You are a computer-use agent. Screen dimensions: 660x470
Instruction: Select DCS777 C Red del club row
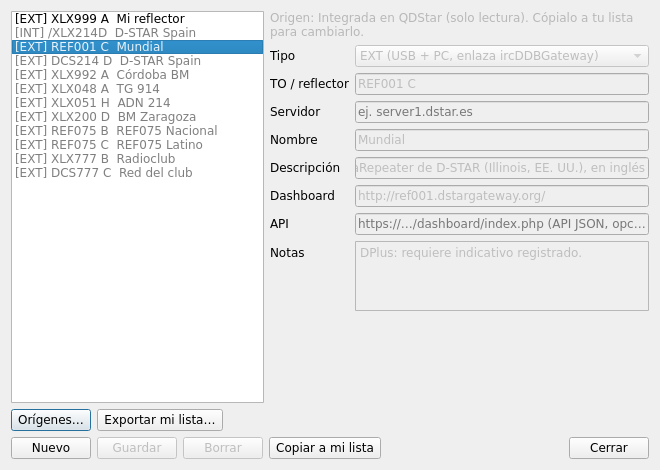pyautogui.click(x=137, y=173)
